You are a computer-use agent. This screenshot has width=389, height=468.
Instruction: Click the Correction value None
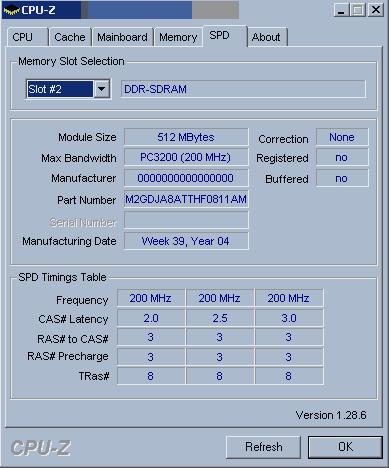coord(342,137)
